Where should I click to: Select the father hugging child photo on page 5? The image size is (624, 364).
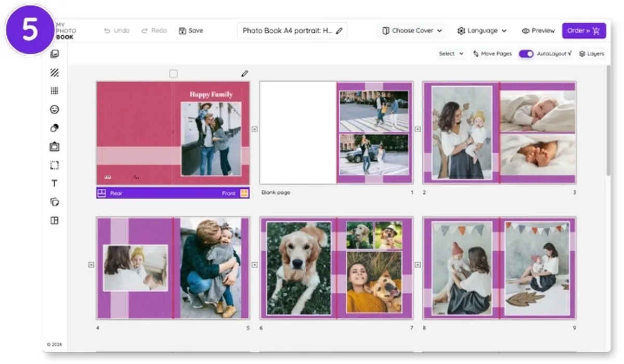click(211, 268)
